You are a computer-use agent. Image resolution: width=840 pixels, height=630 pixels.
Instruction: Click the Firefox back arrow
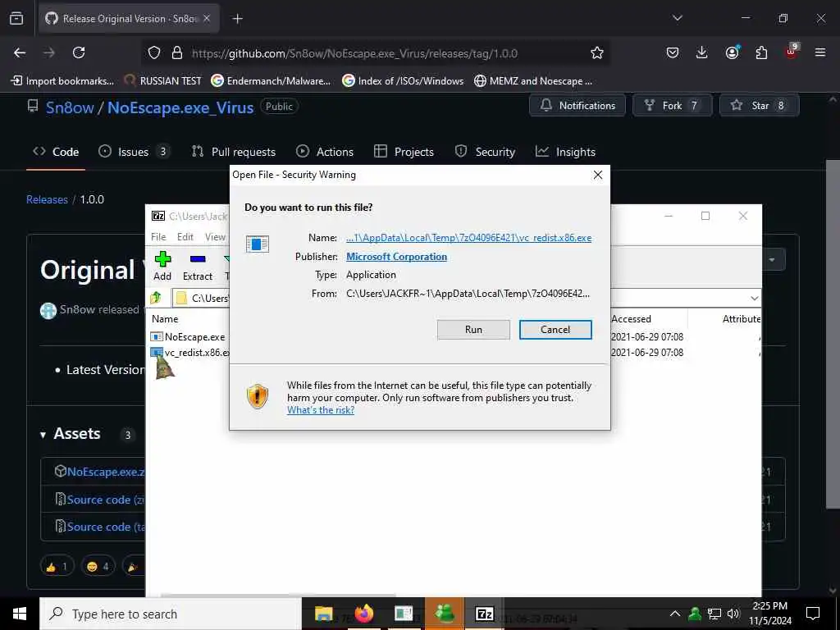(20, 53)
